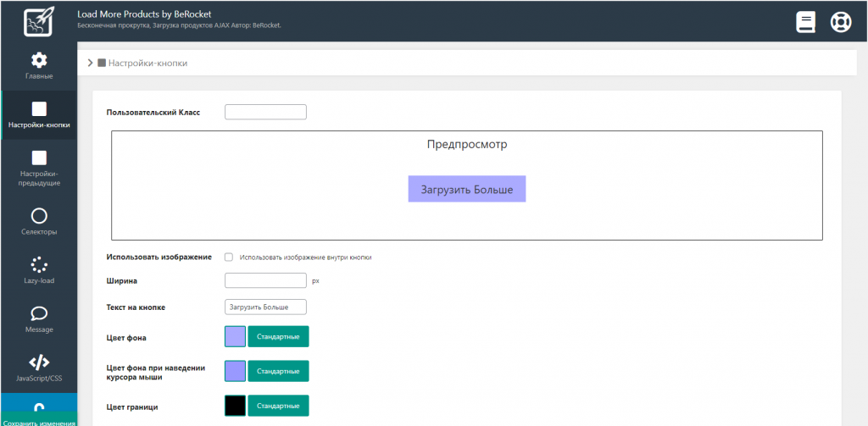Click the BeRocket rocket logo icon
868x426 pixels.
[x=38, y=21]
